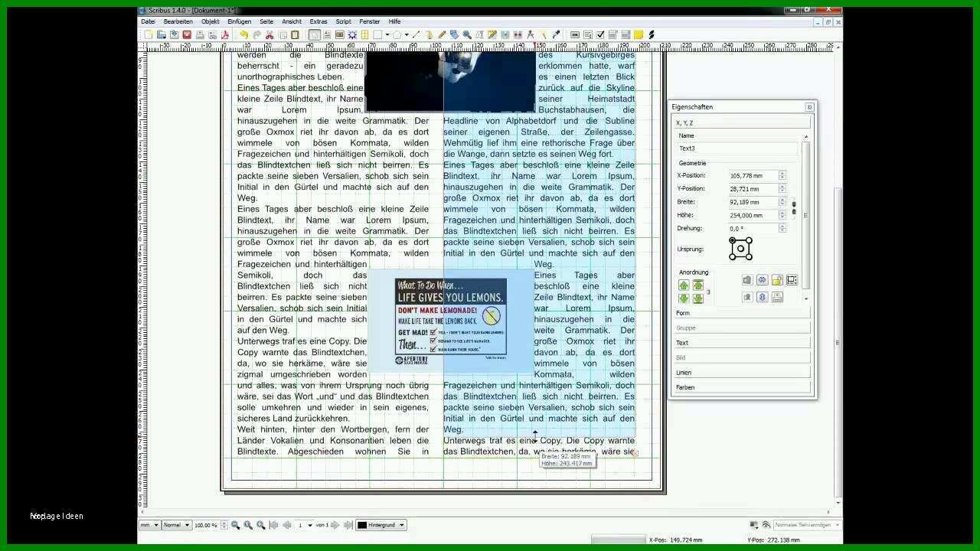980x551 pixels.
Task: Set origin point to top-right corner
Action: coord(749,240)
